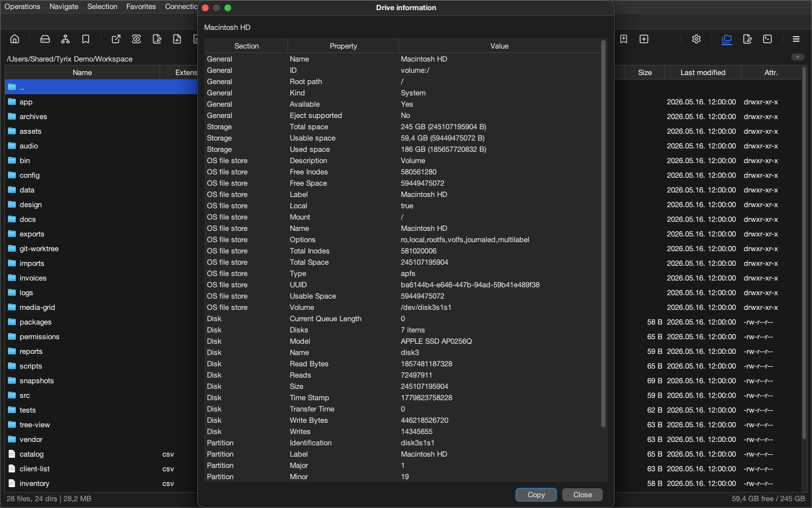Click the Close button in Drive information

(x=582, y=494)
